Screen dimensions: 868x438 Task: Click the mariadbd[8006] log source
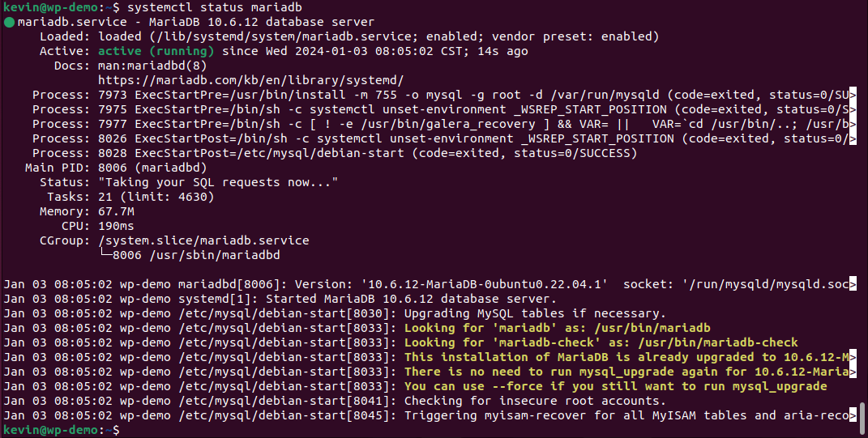pyautogui.click(x=233, y=285)
